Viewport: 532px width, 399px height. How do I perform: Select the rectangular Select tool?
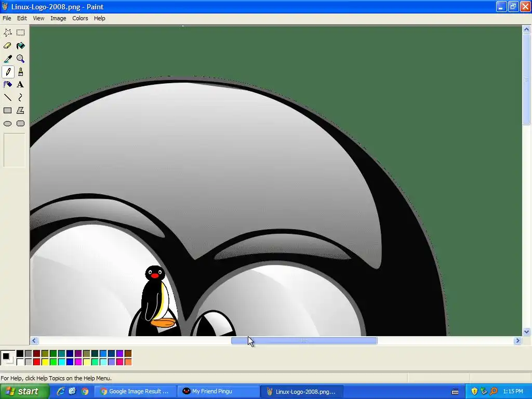[20, 33]
